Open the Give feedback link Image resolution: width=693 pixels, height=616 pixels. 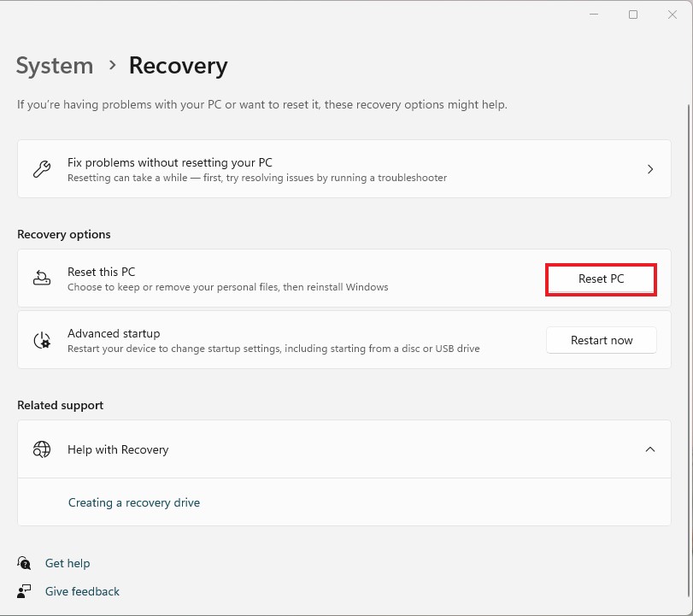[x=82, y=591]
